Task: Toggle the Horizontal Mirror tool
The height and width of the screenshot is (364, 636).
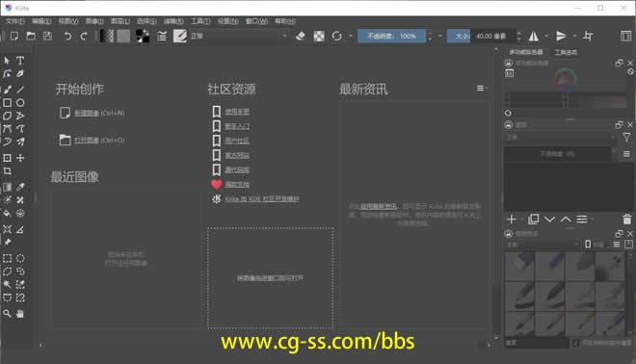Action: (x=534, y=36)
